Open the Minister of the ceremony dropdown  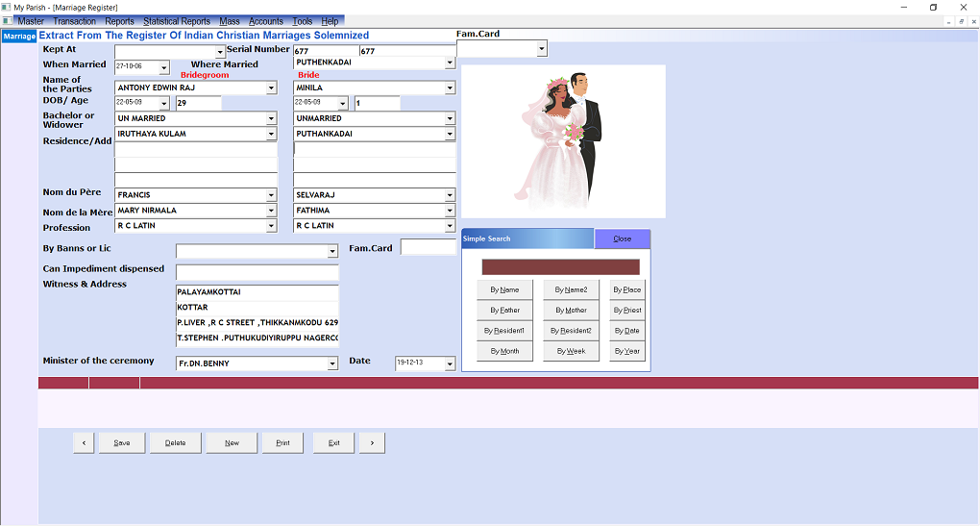332,364
